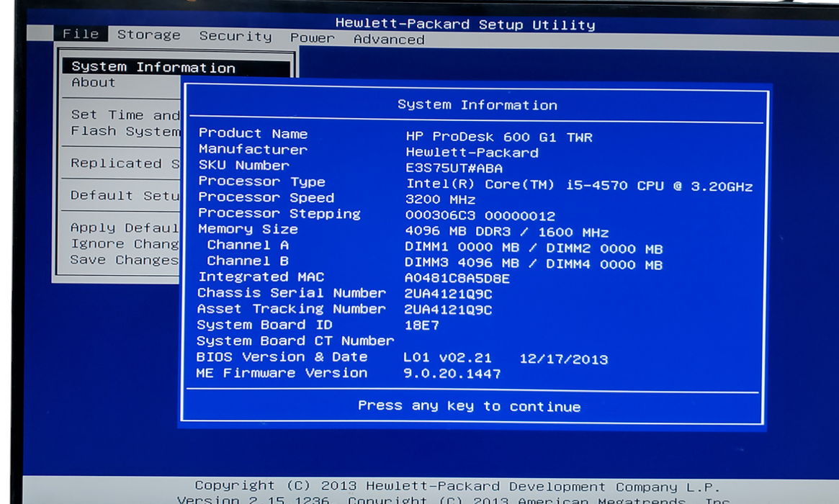Open the Power menu
839x504 pixels.
coord(312,38)
